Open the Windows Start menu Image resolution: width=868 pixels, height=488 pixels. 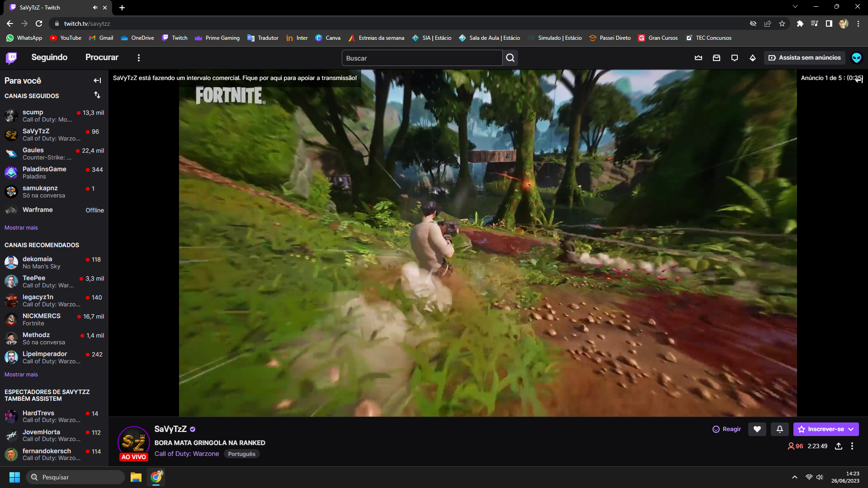(x=14, y=477)
